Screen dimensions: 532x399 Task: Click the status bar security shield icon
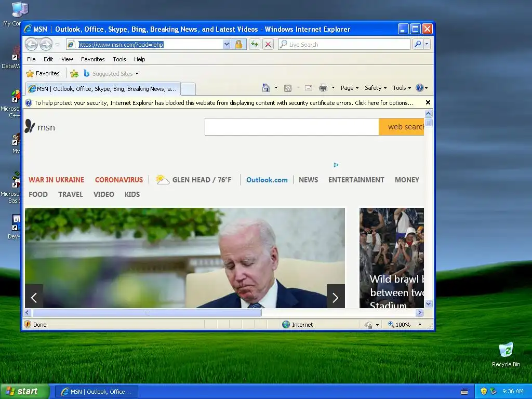pos(28,324)
